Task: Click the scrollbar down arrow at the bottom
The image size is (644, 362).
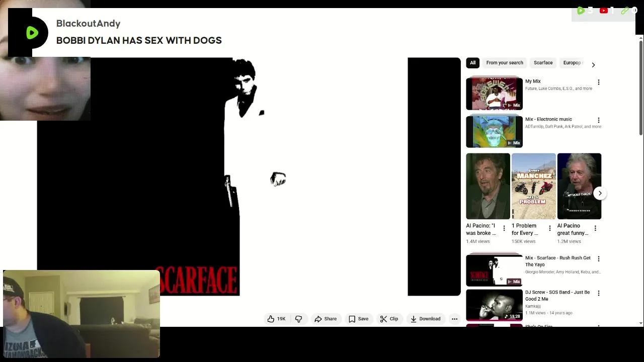Action: pos(641,323)
